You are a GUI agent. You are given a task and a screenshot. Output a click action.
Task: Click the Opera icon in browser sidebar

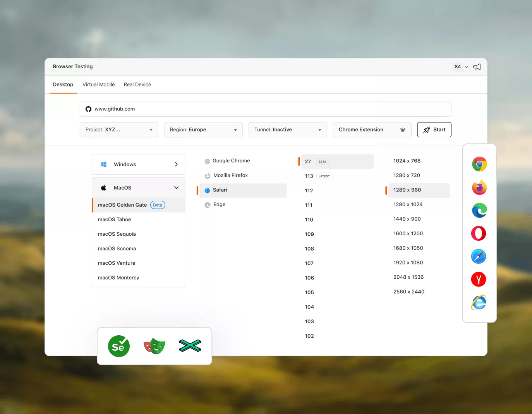[479, 233]
